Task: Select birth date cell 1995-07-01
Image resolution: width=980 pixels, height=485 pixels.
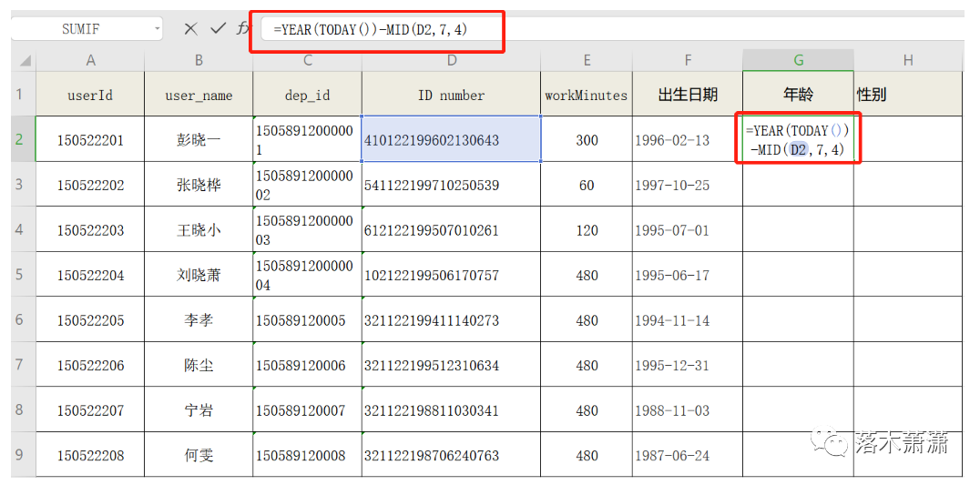Action: [688, 229]
